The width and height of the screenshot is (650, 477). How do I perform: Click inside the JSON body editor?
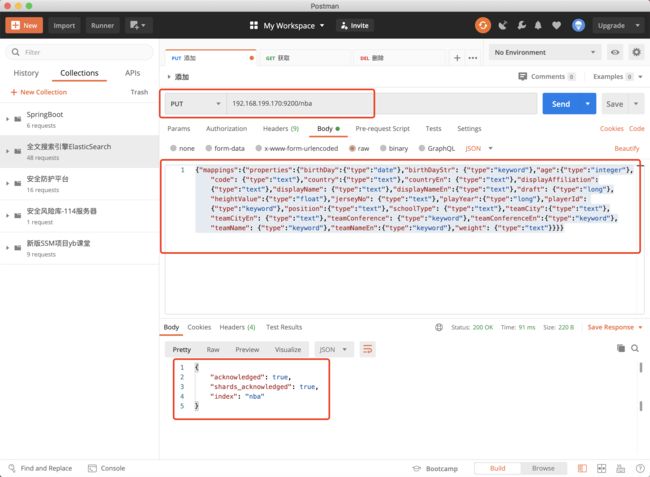[x=404, y=239]
